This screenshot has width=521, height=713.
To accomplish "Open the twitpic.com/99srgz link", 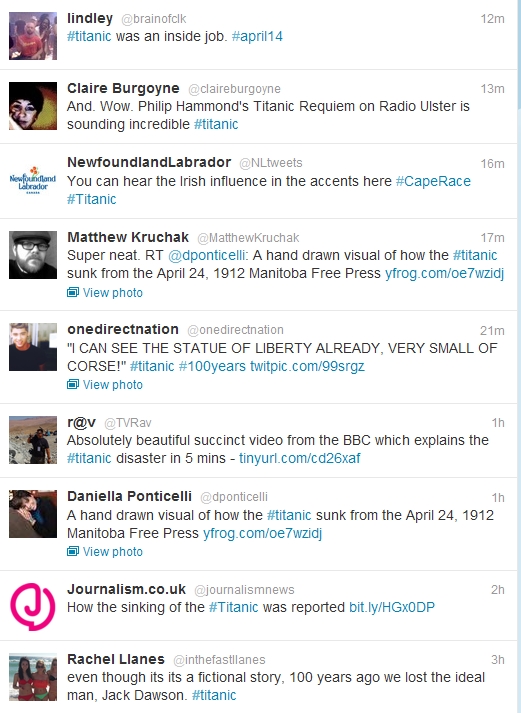I will (x=307, y=366).
